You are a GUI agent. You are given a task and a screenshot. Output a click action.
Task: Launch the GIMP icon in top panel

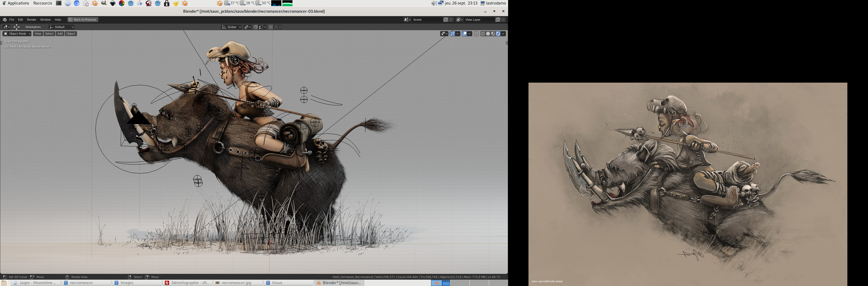click(x=104, y=3)
